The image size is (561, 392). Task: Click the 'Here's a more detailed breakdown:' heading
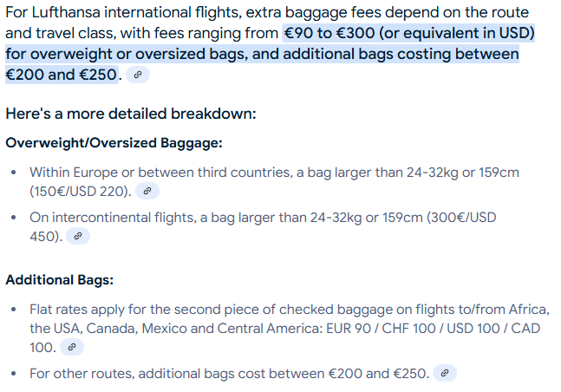(131, 114)
